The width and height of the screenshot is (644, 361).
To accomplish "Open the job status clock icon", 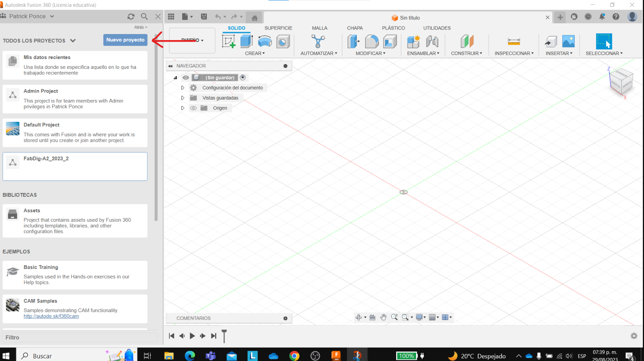I will [588, 17].
